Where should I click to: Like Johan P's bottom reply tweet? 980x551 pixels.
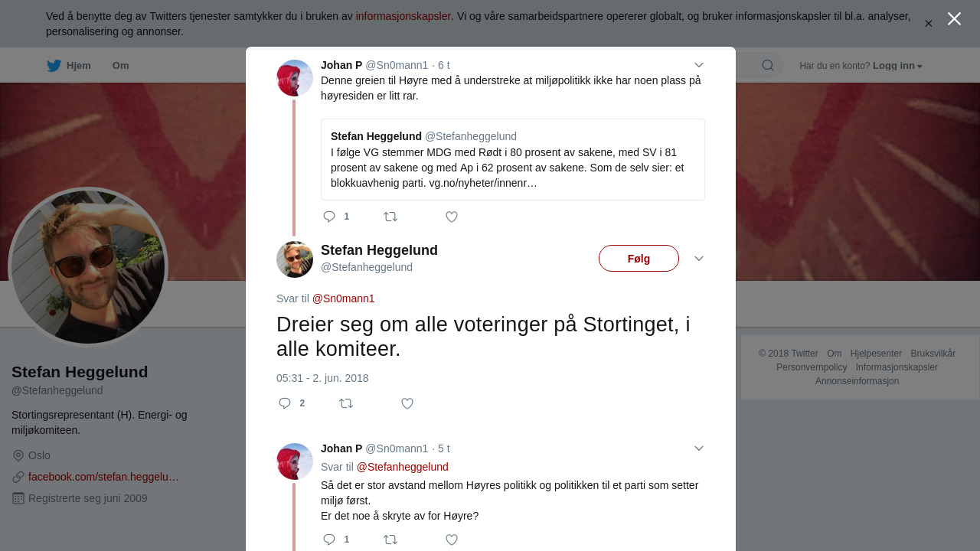coord(452,540)
